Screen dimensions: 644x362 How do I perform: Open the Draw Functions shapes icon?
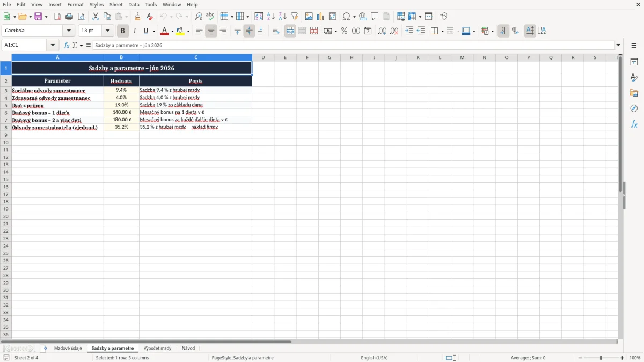(443, 17)
